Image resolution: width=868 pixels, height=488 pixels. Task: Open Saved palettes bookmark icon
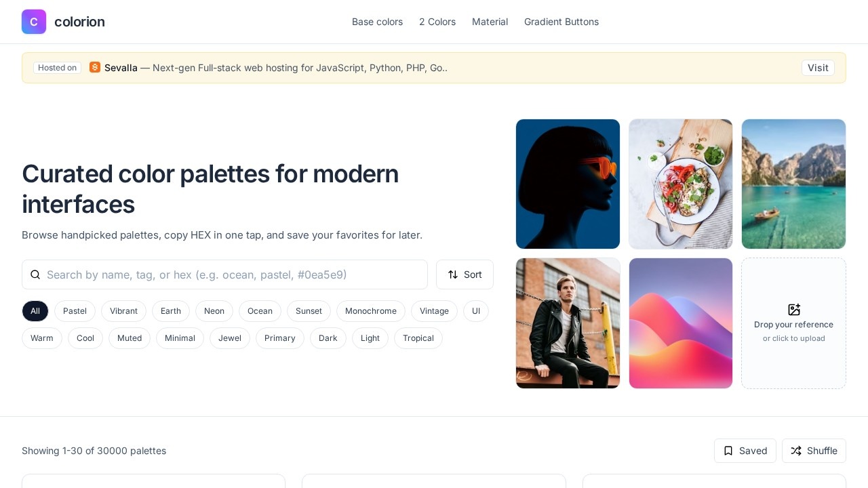tap(728, 451)
